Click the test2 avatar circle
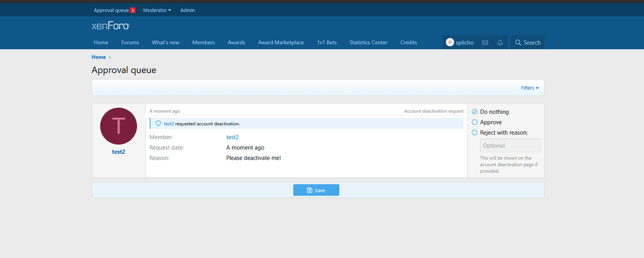The height and width of the screenshot is (258, 644). [118, 126]
